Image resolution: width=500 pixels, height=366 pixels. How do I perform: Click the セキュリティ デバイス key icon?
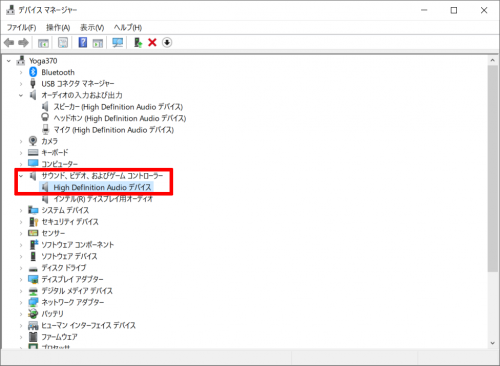33,222
